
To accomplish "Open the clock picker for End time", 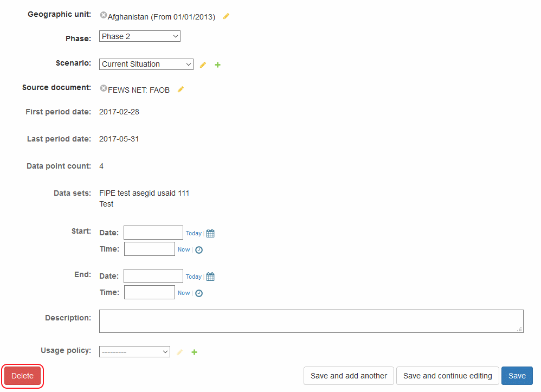I will pyautogui.click(x=199, y=293).
